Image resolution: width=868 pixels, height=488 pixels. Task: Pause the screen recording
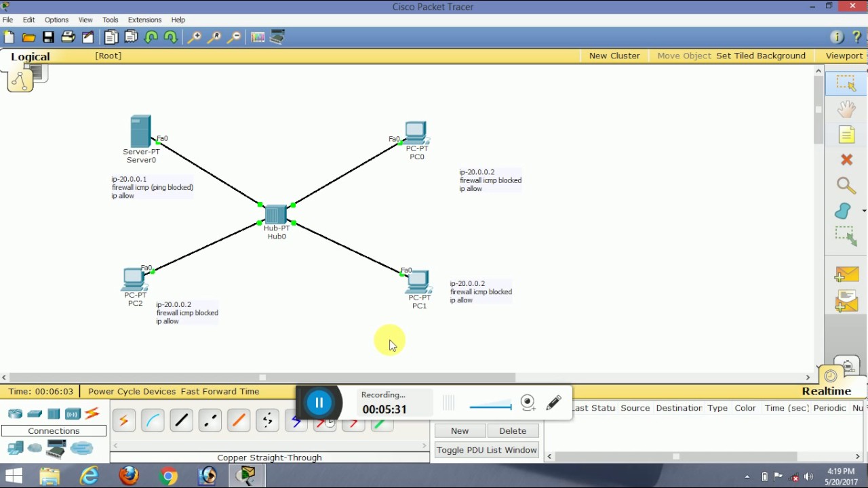319,403
